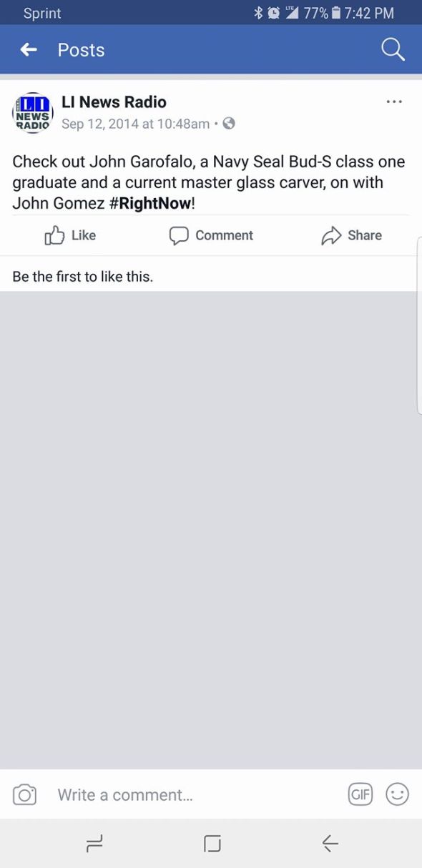Tap the Android recent apps button
Image resolution: width=422 pixels, height=868 pixels.
[x=94, y=844]
